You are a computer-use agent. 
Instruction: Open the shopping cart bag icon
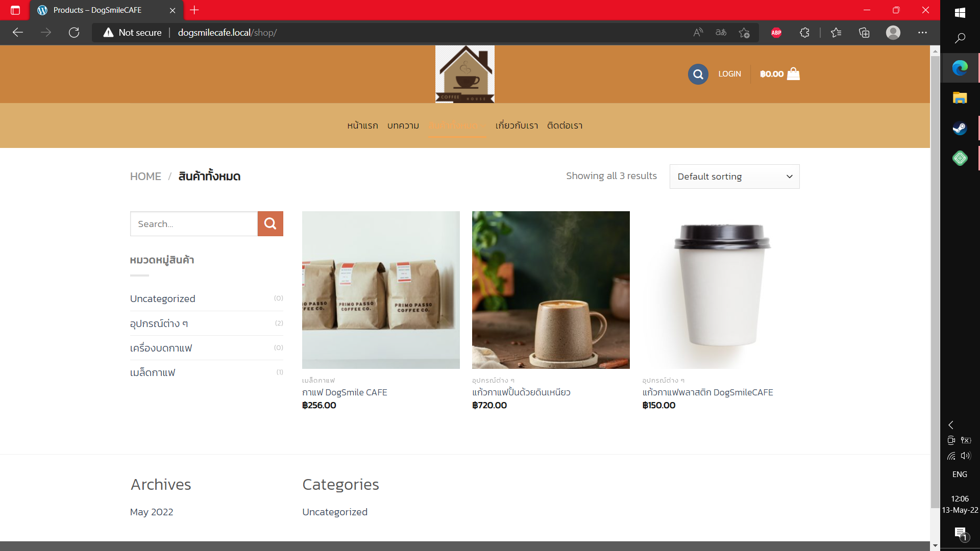click(x=793, y=74)
